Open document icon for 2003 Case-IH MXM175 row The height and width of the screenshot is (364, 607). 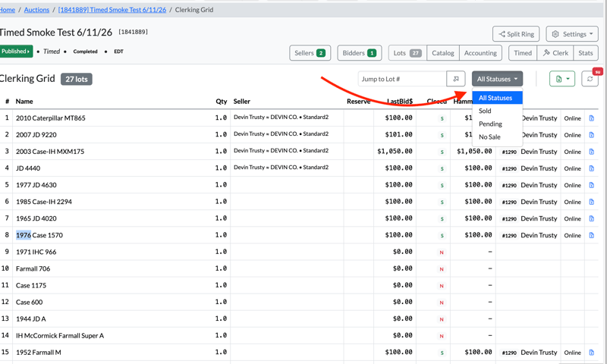click(592, 152)
